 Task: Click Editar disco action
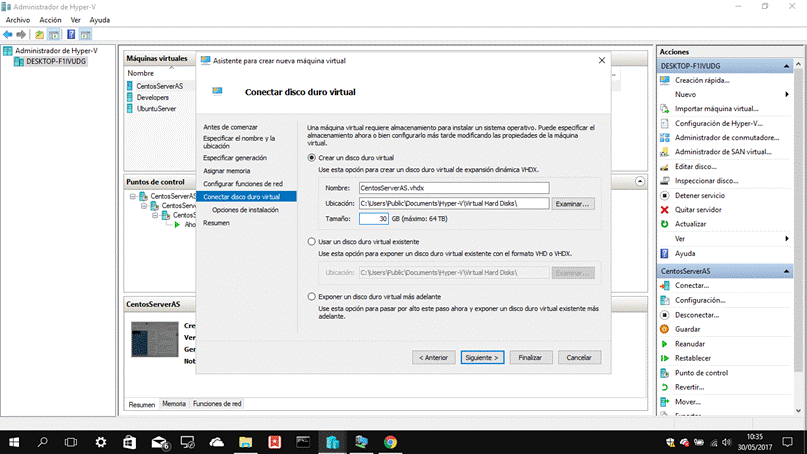point(695,166)
